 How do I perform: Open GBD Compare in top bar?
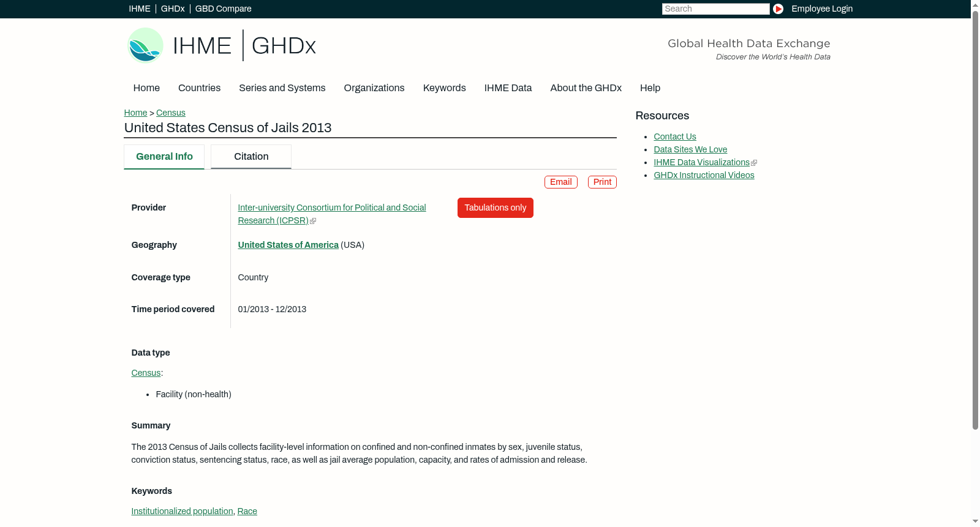[x=224, y=9]
